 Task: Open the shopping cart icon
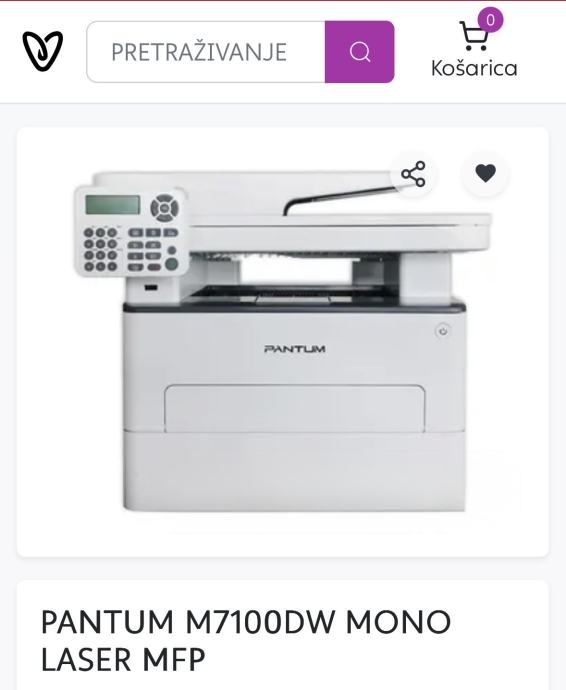(x=473, y=36)
